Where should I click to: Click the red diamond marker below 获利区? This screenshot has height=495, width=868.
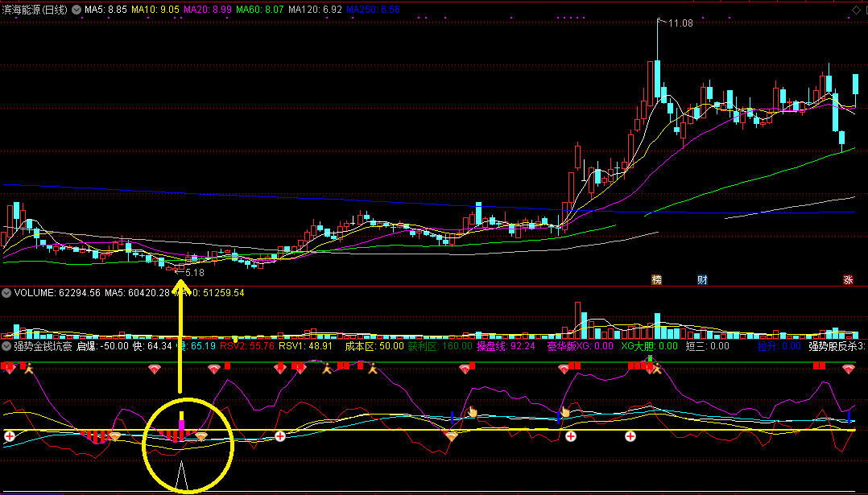[465, 369]
